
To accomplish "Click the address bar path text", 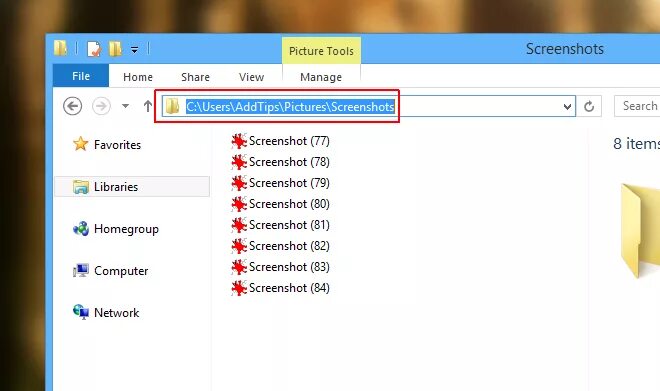I will pos(290,106).
